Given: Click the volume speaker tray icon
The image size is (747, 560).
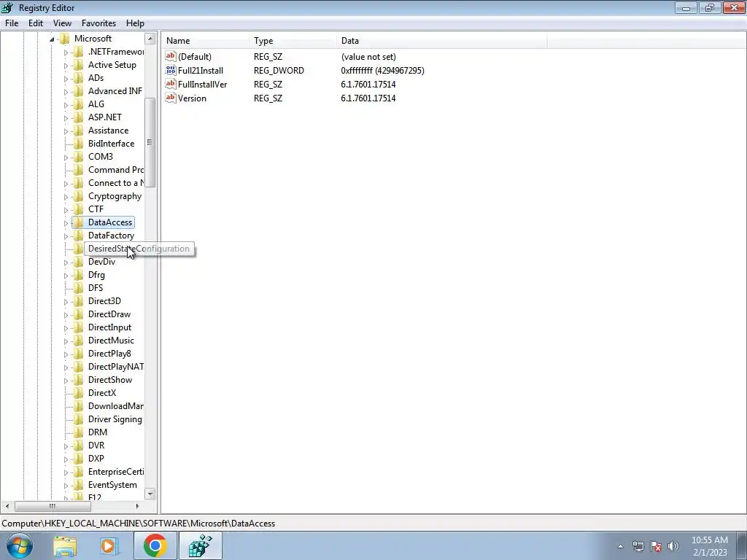Looking at the screenshot, I should (673, 546).
